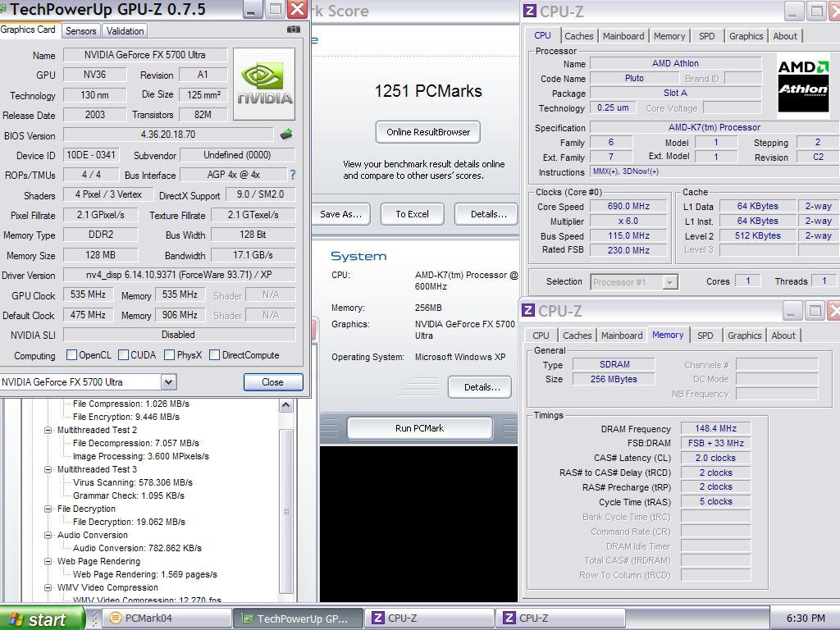This screenshot has height=630, width=840.
Task: Open About tab in upper CPU-Z
Action: pyautogui.click(x=785, y=36)
